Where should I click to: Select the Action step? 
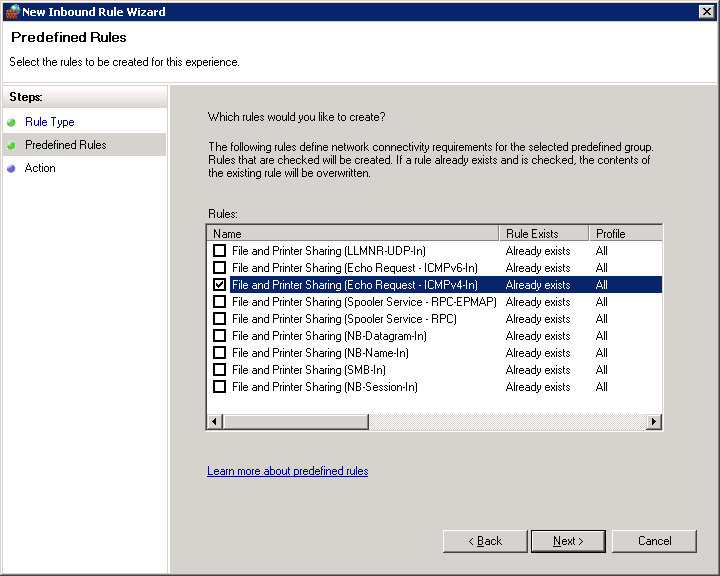40,168
